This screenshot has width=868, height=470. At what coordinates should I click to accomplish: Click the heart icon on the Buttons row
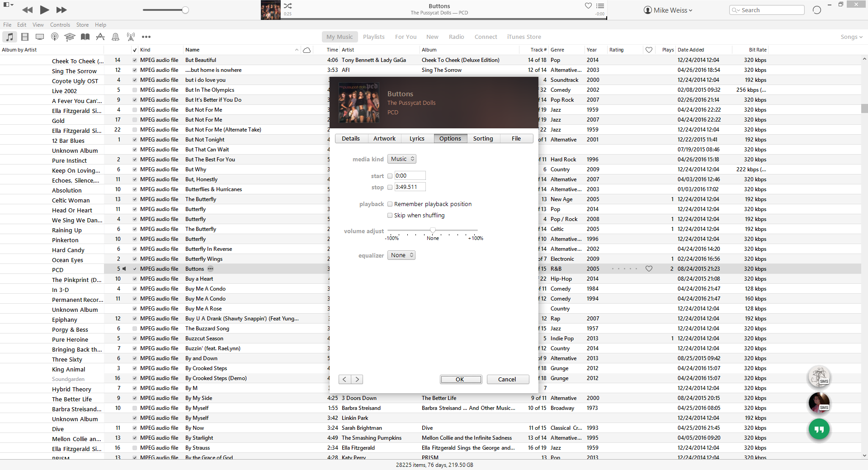coord(649,268)
